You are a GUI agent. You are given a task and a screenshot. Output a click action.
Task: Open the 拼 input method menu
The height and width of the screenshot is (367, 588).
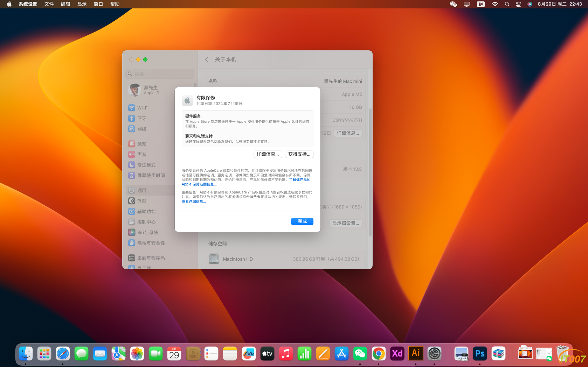click(x=481, y=4)
